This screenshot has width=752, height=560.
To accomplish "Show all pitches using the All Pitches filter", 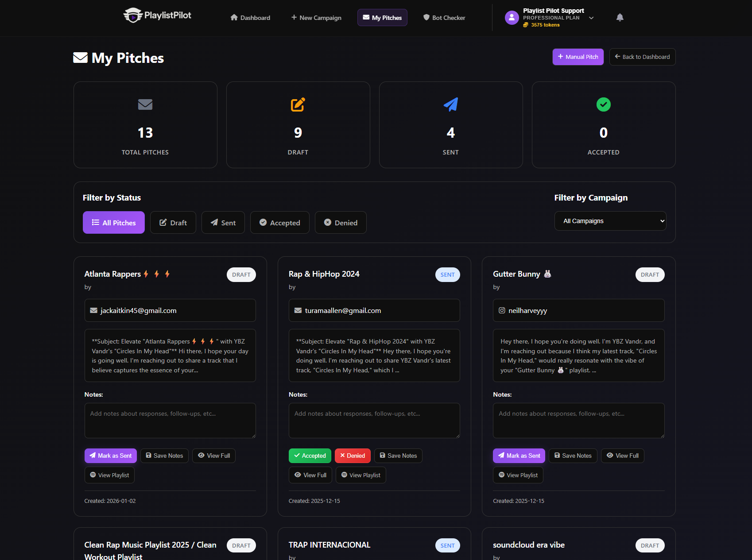I will tap(113, 222).
